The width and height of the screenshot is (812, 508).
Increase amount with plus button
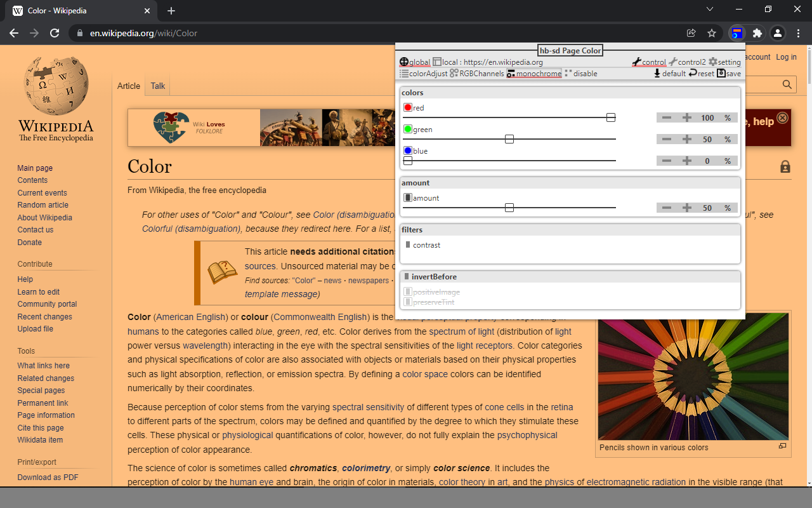pyautogui.click(x=687, y=208)
